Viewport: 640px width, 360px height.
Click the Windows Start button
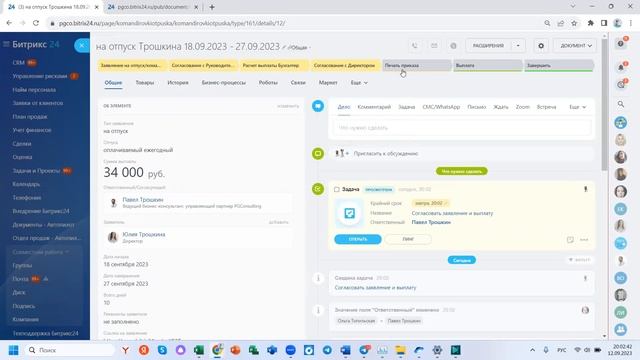13,350
